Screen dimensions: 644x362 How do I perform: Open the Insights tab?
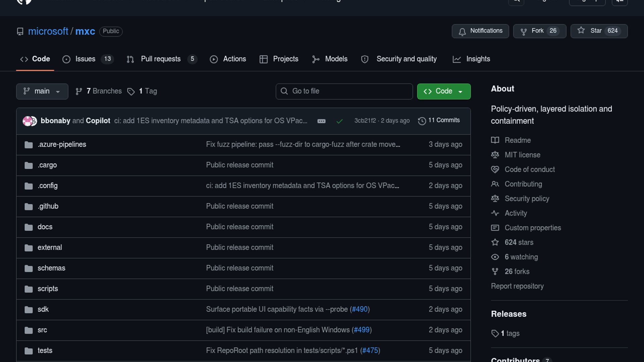(x=472, y=59)
